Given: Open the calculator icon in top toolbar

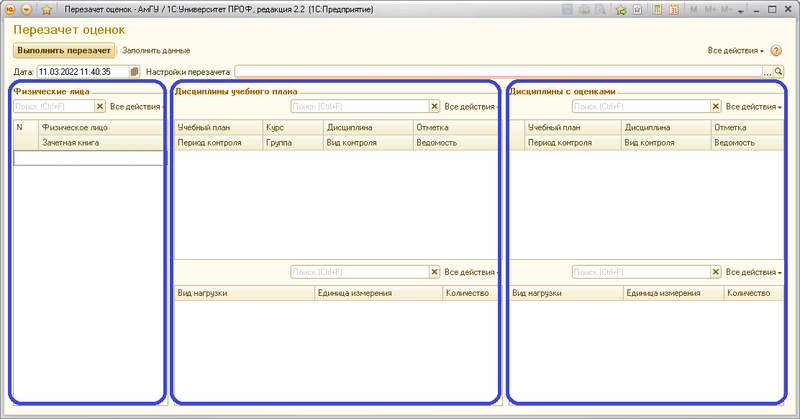Looking at the screenshot, I should coord(659,9).
